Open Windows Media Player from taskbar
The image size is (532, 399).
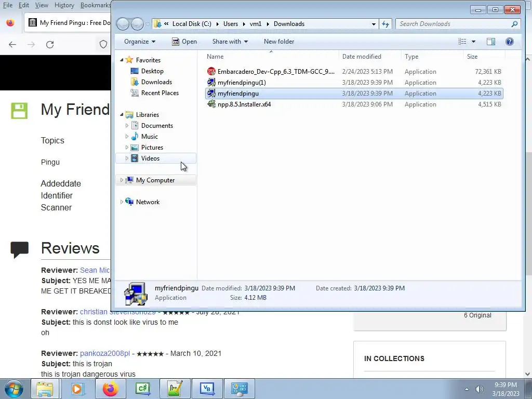pyautogui.click(x=78, y=389)
